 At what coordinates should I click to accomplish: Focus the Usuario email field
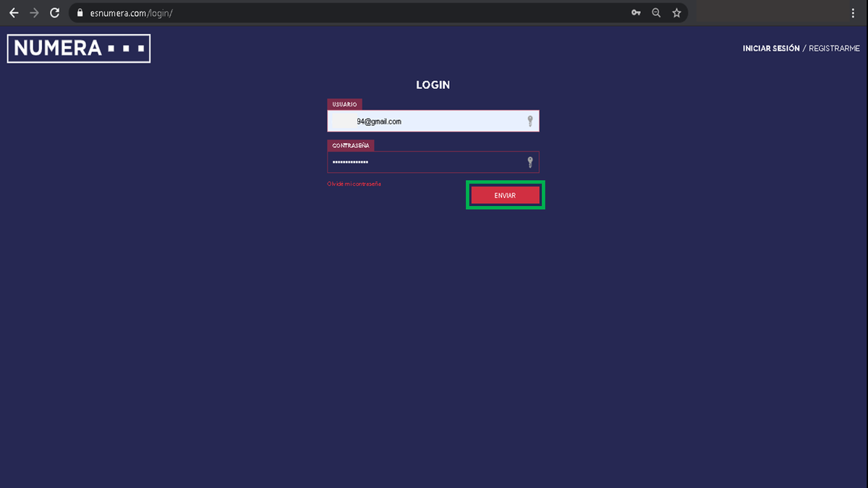coord(427,121)
